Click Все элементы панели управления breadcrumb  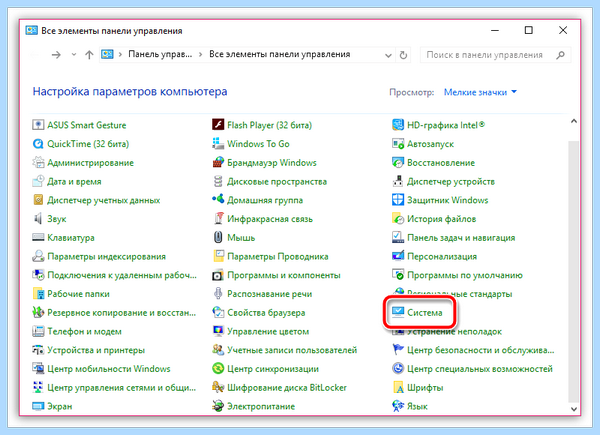click(280, 54)
